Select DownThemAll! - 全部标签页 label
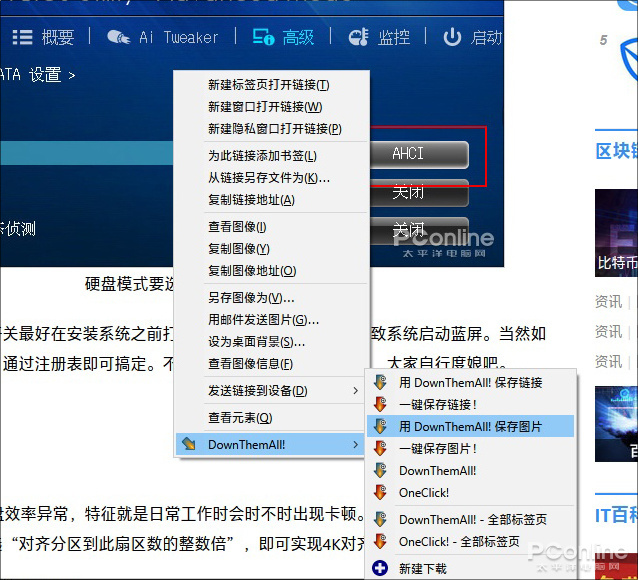This screenshot has height=580, width=638. [473, 519]
